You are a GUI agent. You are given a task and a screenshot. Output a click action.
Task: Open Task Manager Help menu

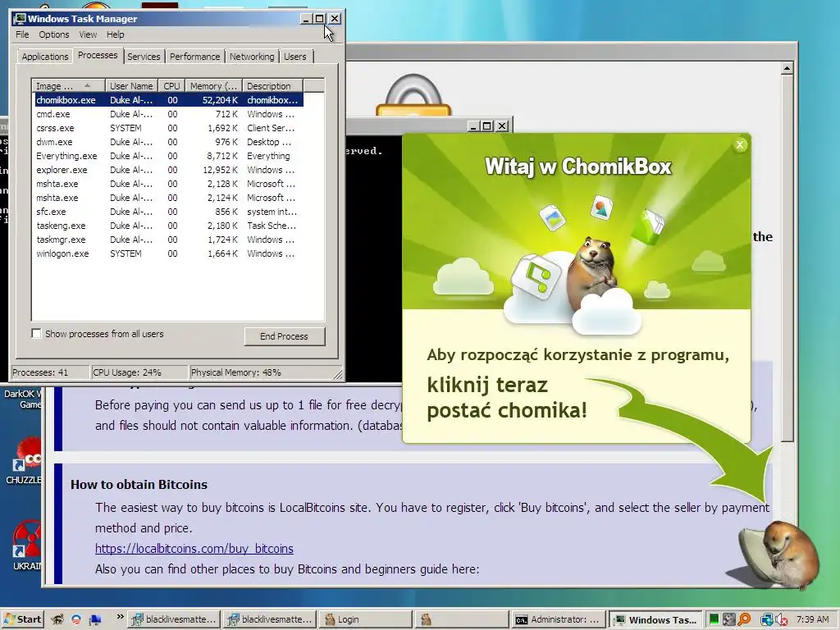115,34
